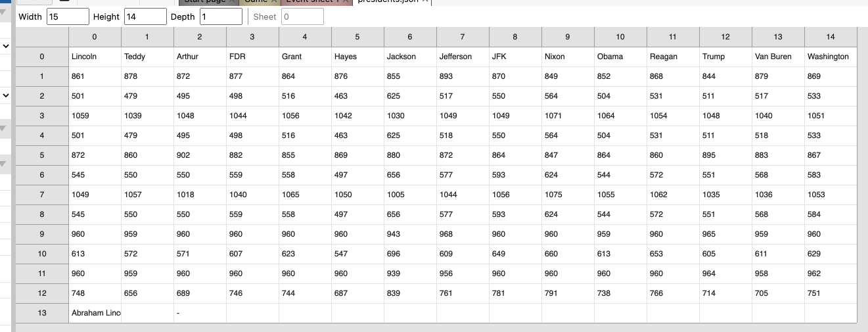Click the disabled Sheet input field
This screenshot has width=868, height=332.
(x=302, y=16)
